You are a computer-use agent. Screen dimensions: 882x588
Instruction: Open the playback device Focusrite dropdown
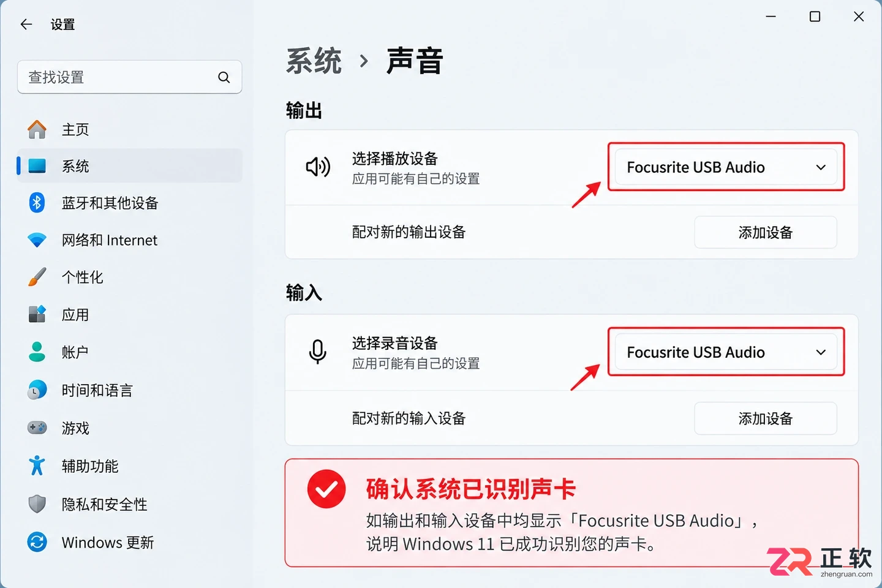(726, 167)
